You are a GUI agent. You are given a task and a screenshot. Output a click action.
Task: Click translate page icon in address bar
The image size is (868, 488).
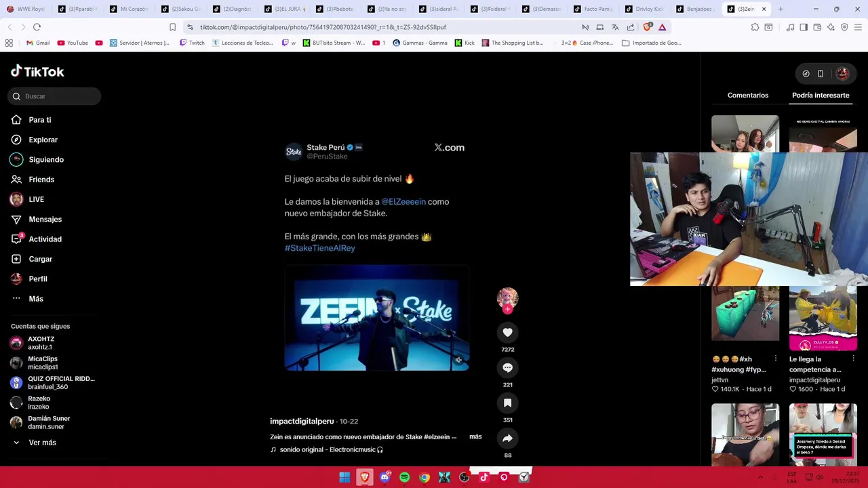[615, 27]
